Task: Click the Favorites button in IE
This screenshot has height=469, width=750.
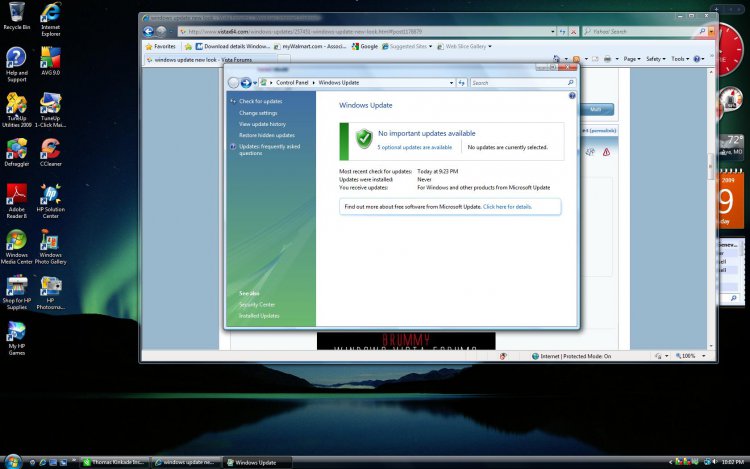Action: click(x=161, y=46)
